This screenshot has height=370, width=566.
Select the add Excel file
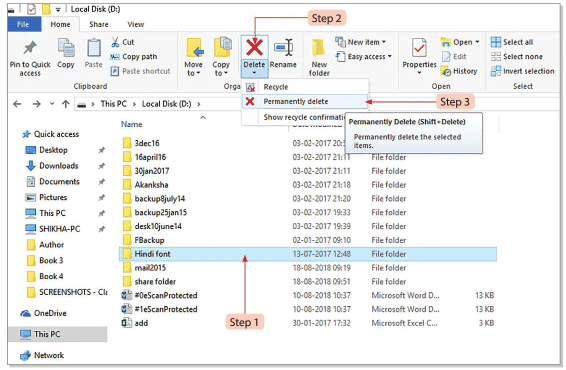click(x=135, y=323)
